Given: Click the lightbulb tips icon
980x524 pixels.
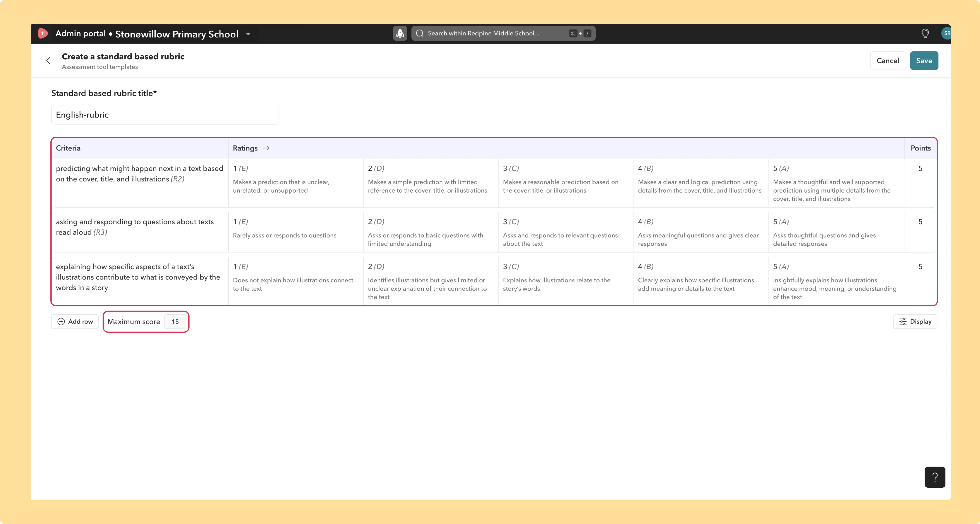Looking at the screenshot, I should coord(925,33).
